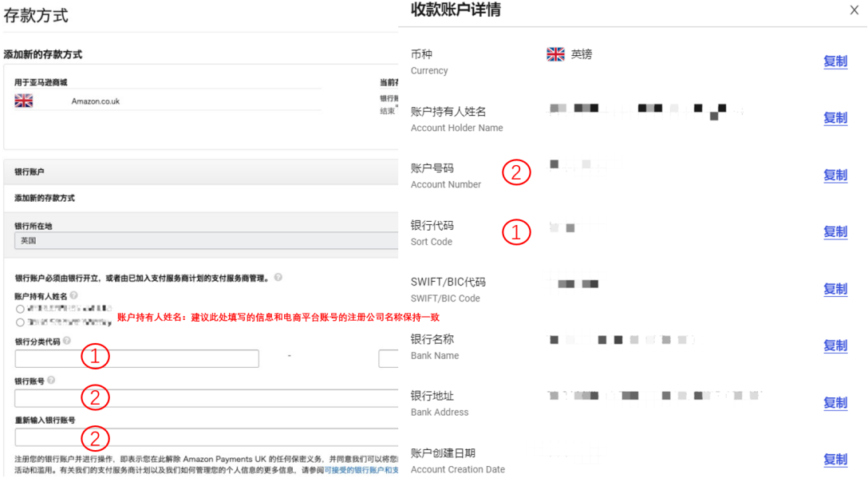868x482 pixels.
Task: Click the 银行账号 input field
Action: point(207,397)
